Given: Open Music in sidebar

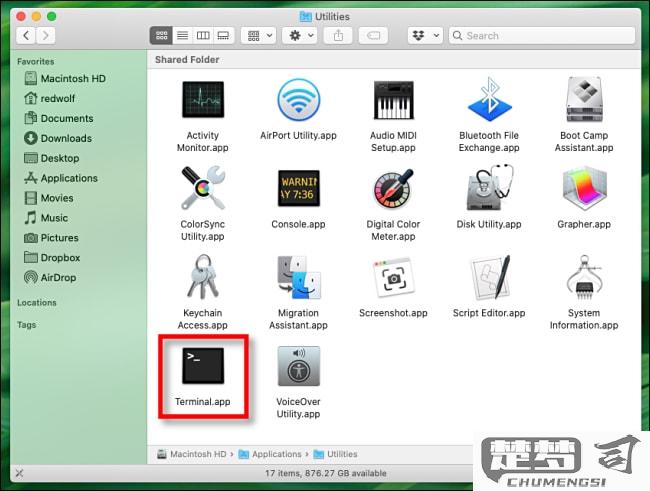Looking at the screenshot, I should click(46, 218).
